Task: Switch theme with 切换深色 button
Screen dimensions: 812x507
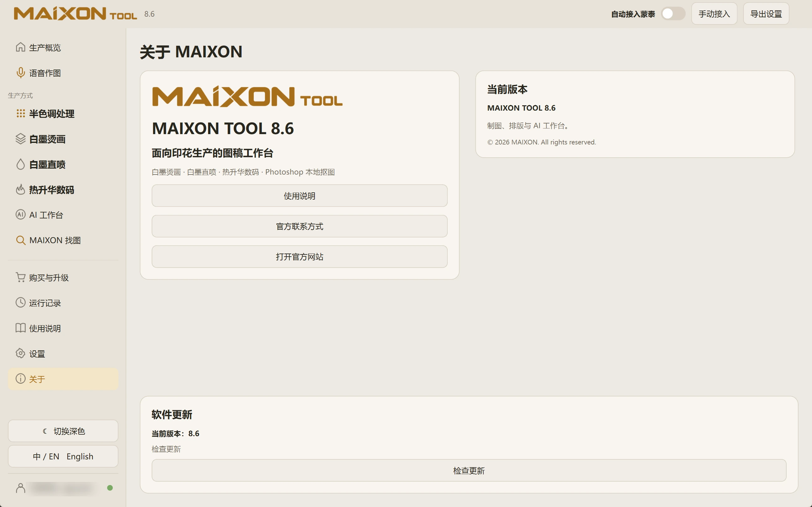Action: 63,431
